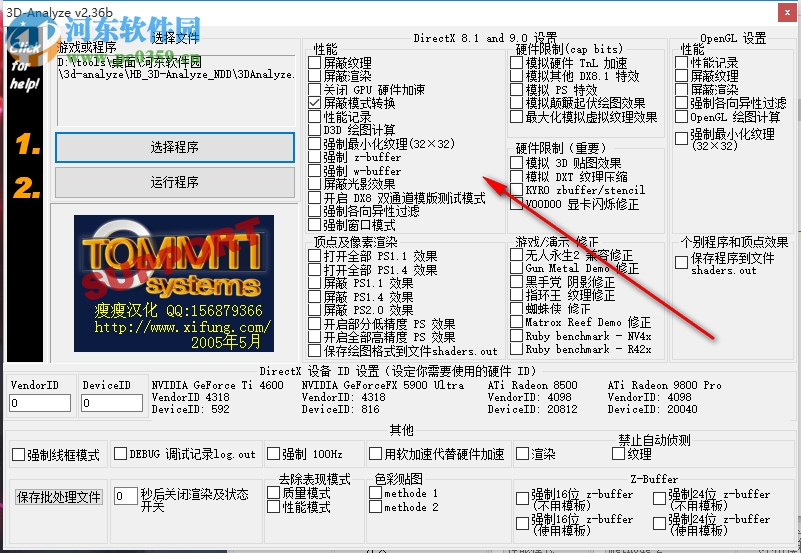Enable 指环王 纹理修正
Viewport: 801px width, 553px height.
(516, 295)
